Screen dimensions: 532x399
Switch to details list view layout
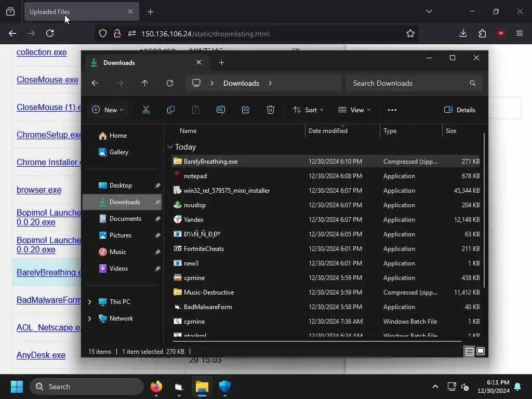tap(470, 352)
